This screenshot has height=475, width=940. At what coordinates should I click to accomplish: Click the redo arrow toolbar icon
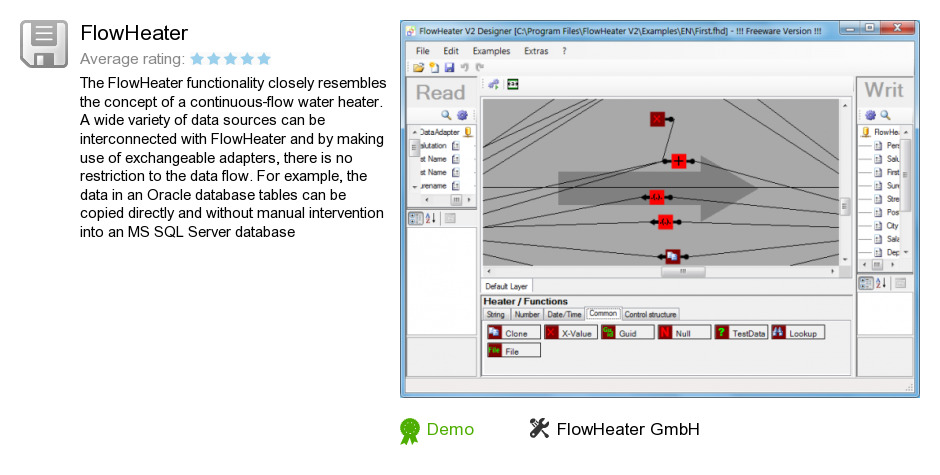tap(479, 68)
